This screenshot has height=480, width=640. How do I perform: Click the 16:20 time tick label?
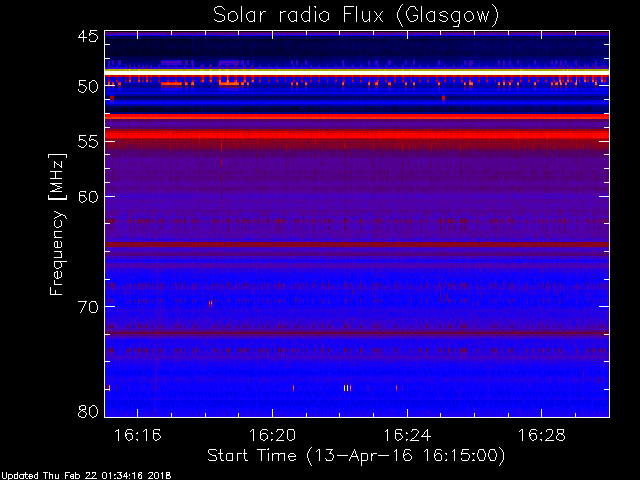pos(272,435)
